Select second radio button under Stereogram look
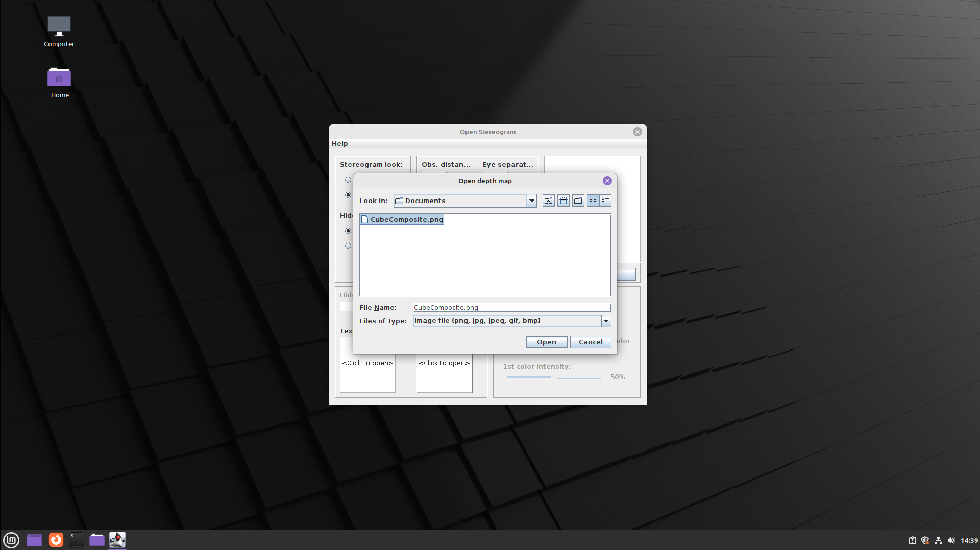The width and height of the screenshot is (980, 550). (348, 195)
